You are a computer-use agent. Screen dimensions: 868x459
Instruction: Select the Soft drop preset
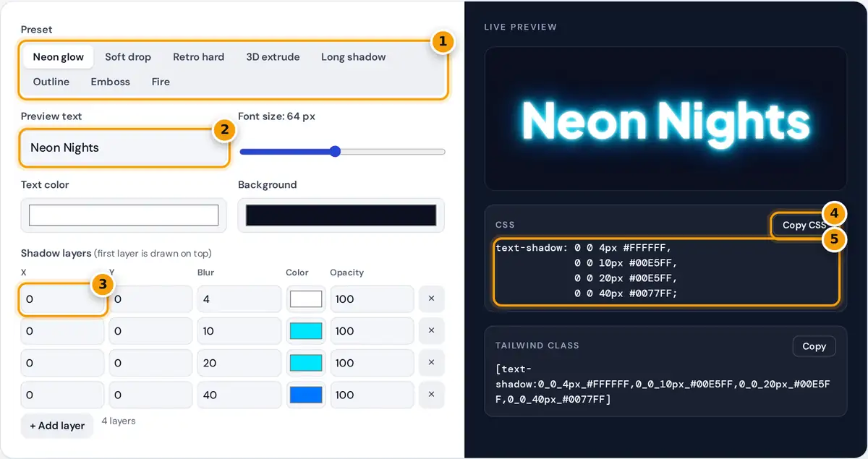128,57
